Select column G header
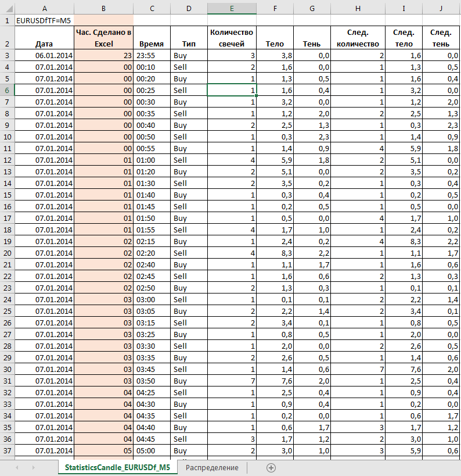This screenshot has width=461, height=476. (312, 9)
